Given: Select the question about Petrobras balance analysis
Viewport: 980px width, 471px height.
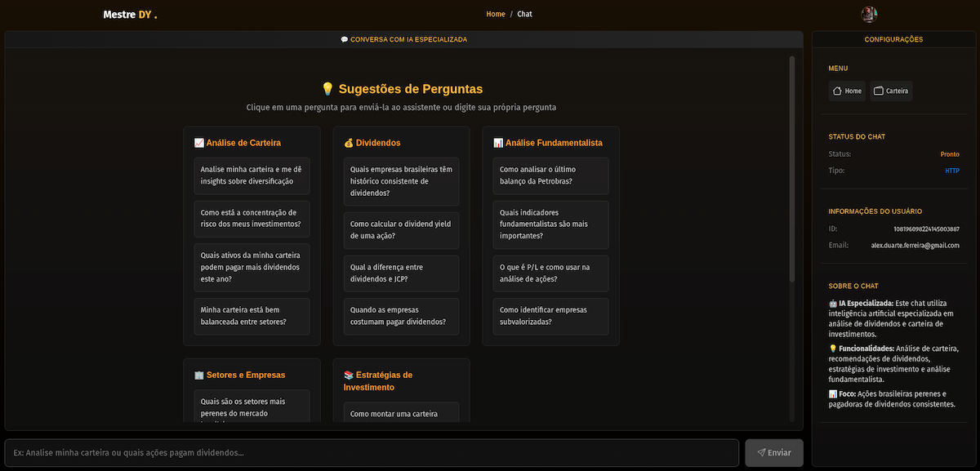Looking at the screenshot, I should click(x=550, y=176).
